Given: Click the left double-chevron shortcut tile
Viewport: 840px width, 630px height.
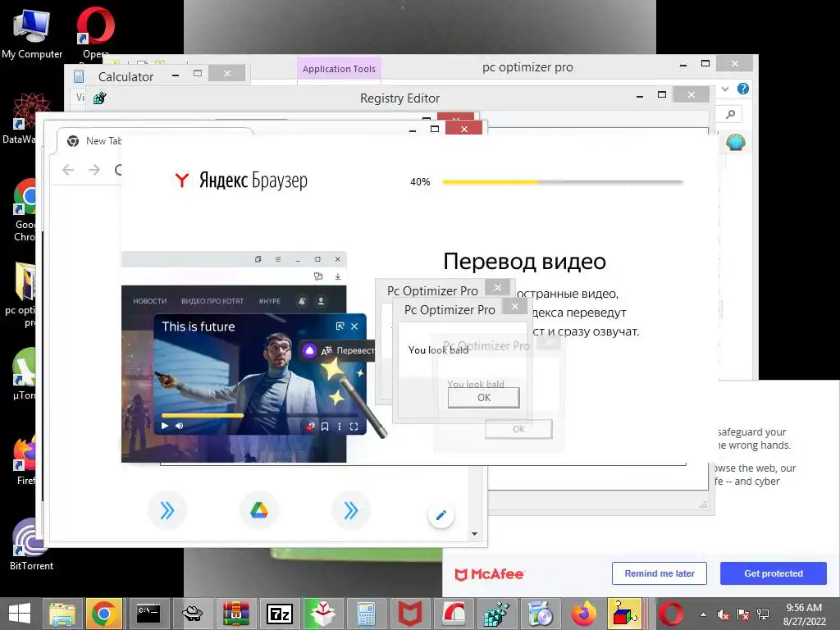Looking at the screenshot, I should 167,510.
